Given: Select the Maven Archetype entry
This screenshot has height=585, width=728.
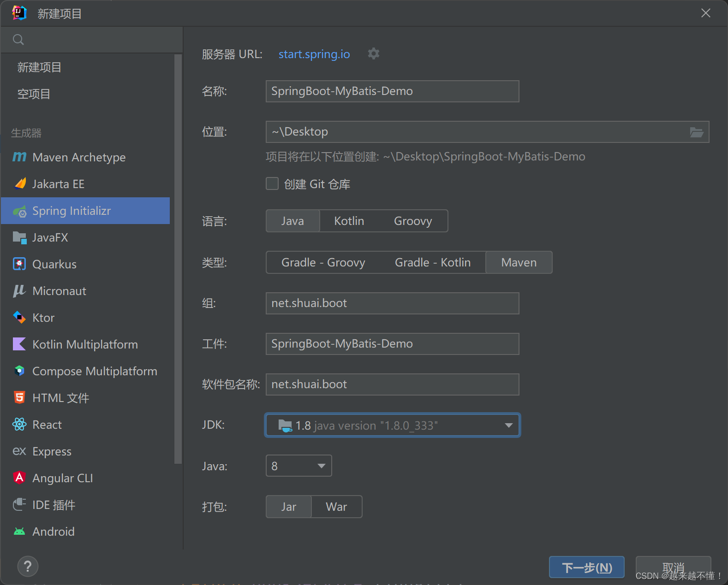Looking at the screenshot, I should (86, 157).
